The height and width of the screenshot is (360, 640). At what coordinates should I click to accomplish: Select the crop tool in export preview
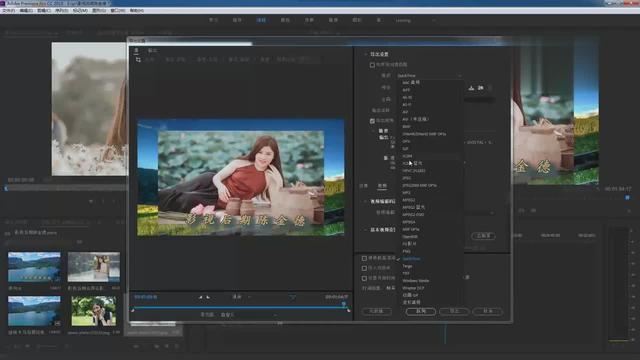(x=138, y=60)
